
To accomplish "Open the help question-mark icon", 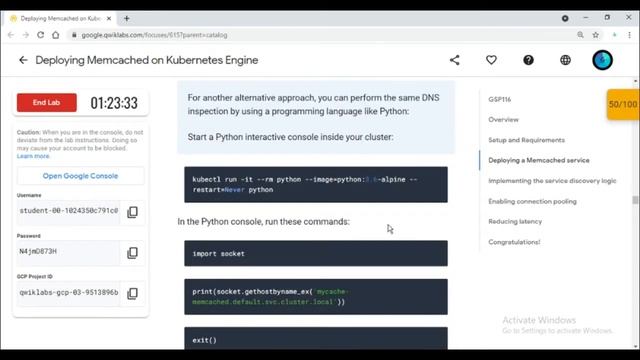I will pos(528,60).
